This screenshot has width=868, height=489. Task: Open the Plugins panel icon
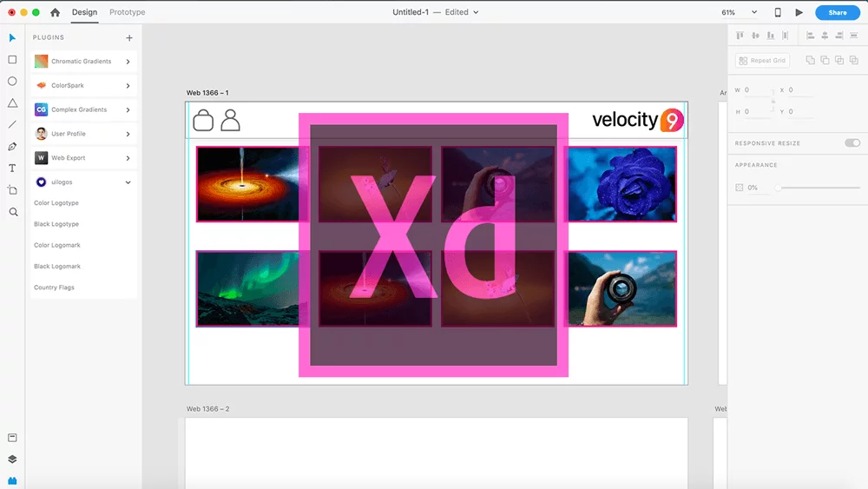click(12, 480)
